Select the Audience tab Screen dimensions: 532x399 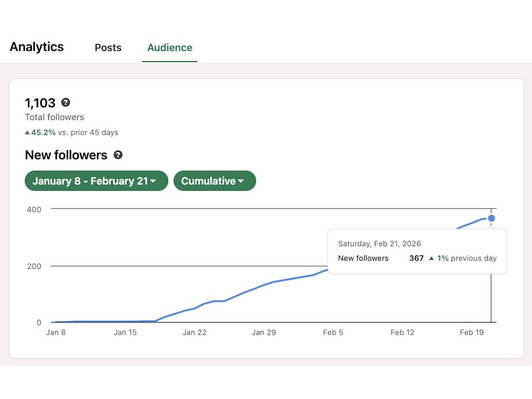pos(170,47)
